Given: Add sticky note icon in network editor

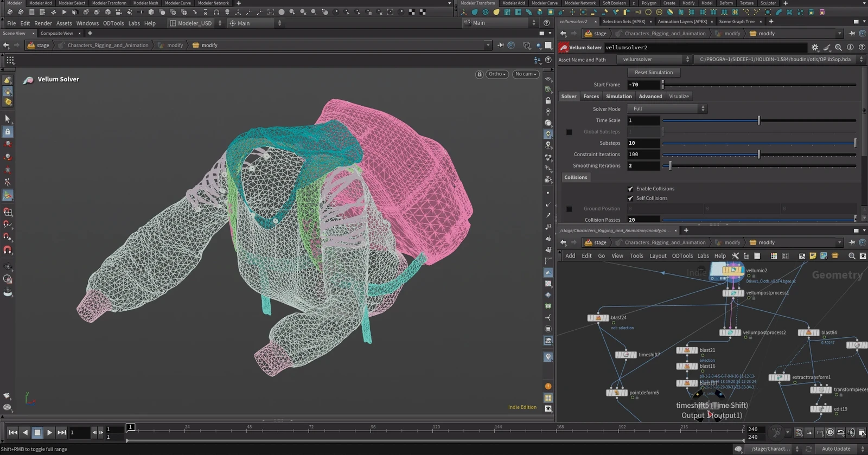Looking at the screenshot, I should (x=813, y=256).
